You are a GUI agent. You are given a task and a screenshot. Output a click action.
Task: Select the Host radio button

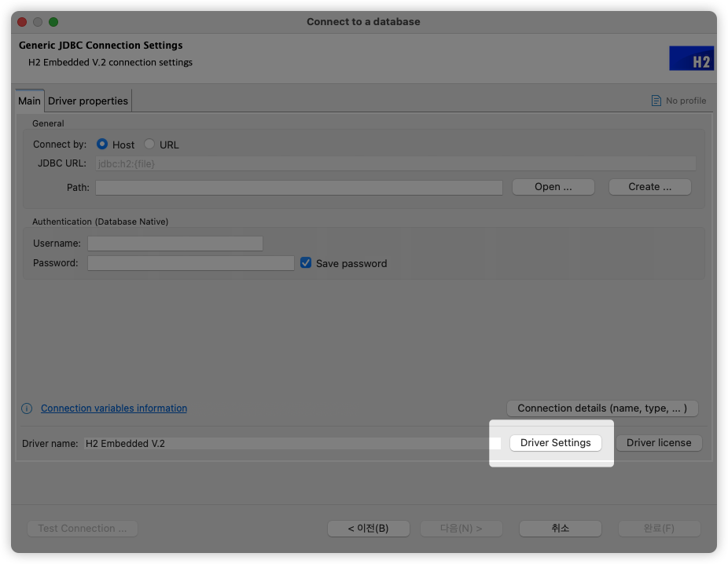[x=102, y=145]
